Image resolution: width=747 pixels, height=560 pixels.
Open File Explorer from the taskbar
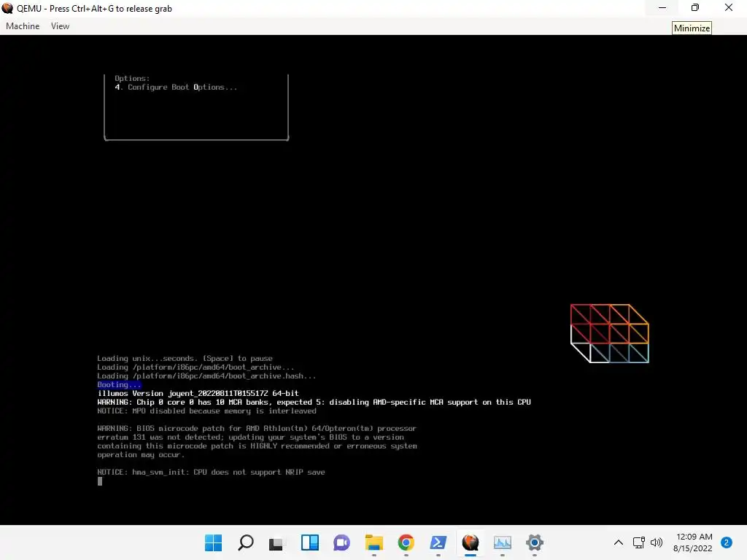(374, 542)
